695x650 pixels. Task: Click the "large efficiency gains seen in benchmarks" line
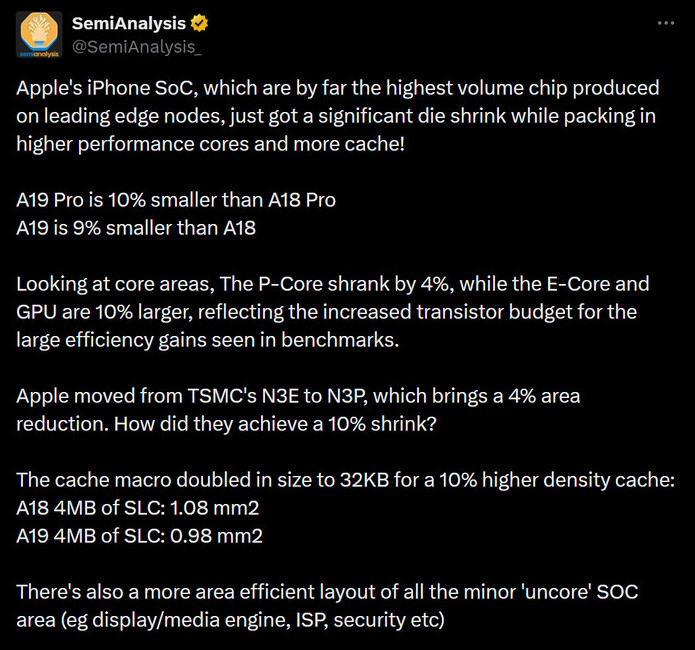[200, 339]
